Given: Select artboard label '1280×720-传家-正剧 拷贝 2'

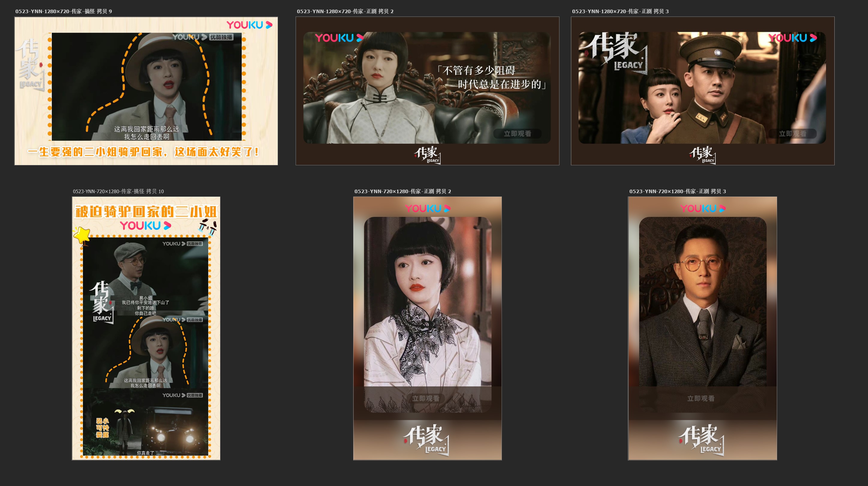Looking at the screenshot, I should (x=345, y=11).
